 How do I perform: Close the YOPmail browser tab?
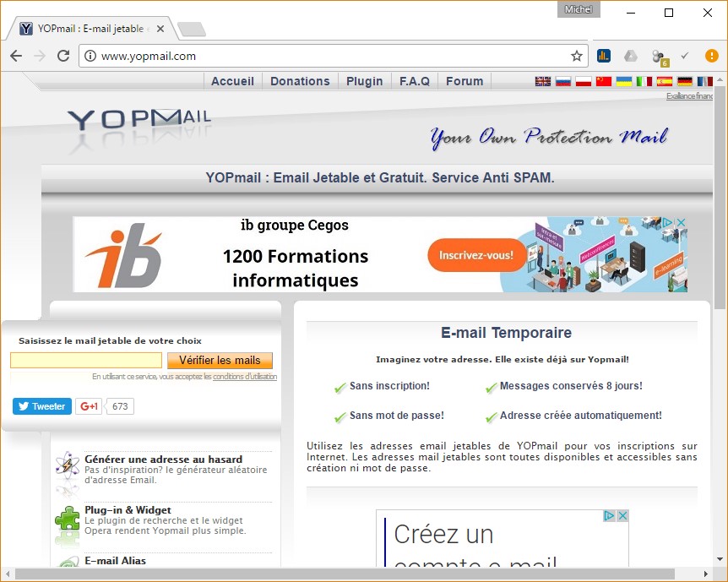point(160,29)
